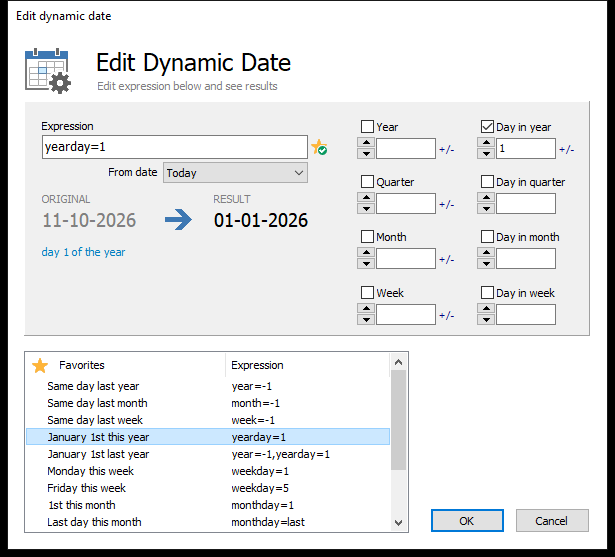
Task: Select '1st this month' favorite
Action: tap(208, 505)
